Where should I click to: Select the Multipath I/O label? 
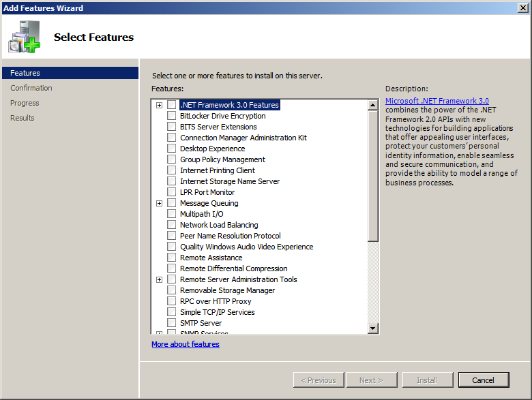pos(201,214)
